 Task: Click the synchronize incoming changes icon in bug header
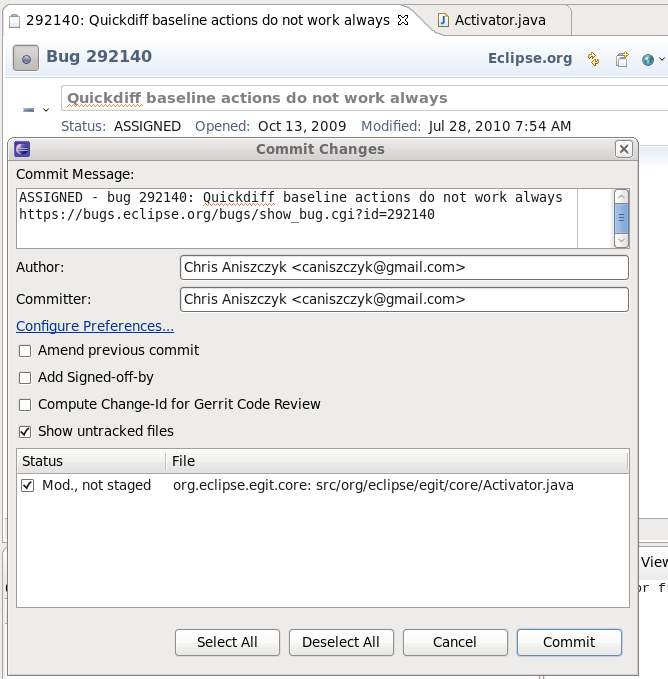(x=594, y=59)
